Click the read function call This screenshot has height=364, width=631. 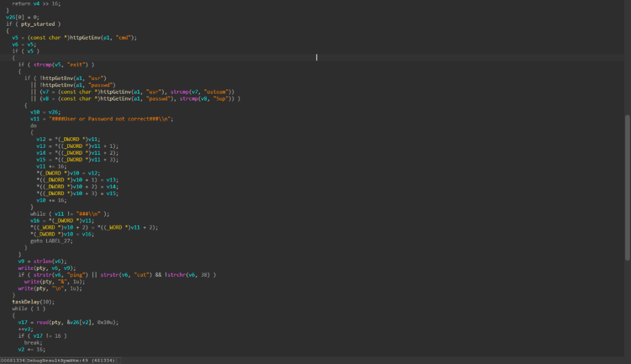(42, 323)
